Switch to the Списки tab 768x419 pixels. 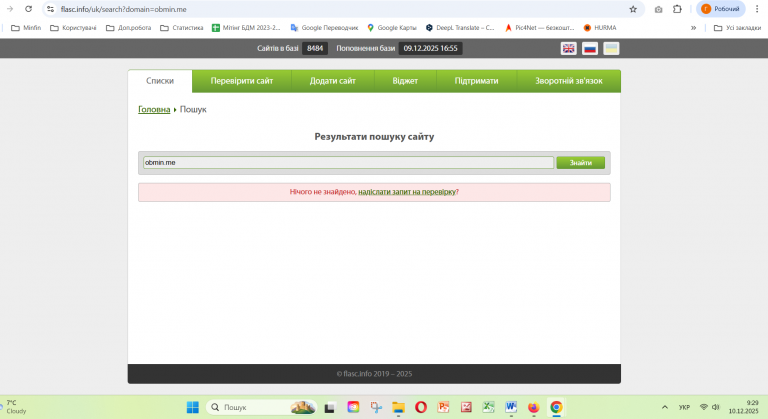[x=160, y=81]
